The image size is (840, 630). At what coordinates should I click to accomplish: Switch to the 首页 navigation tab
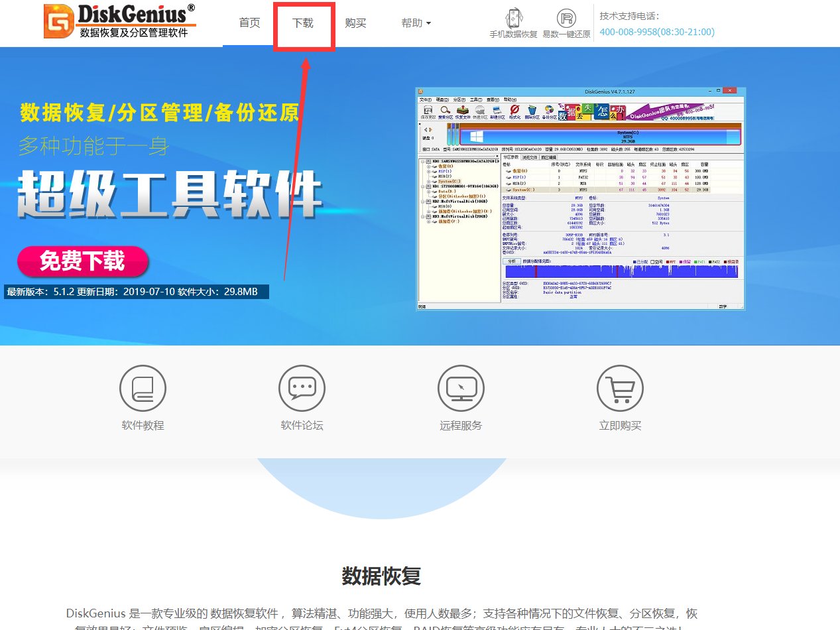[x=249, y=22]
